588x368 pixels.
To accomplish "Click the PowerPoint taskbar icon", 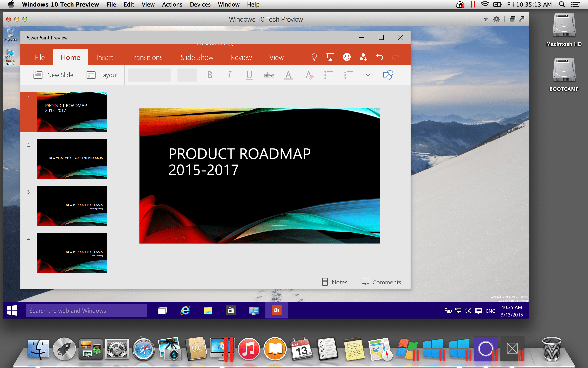I will click(x=276, y=310).
